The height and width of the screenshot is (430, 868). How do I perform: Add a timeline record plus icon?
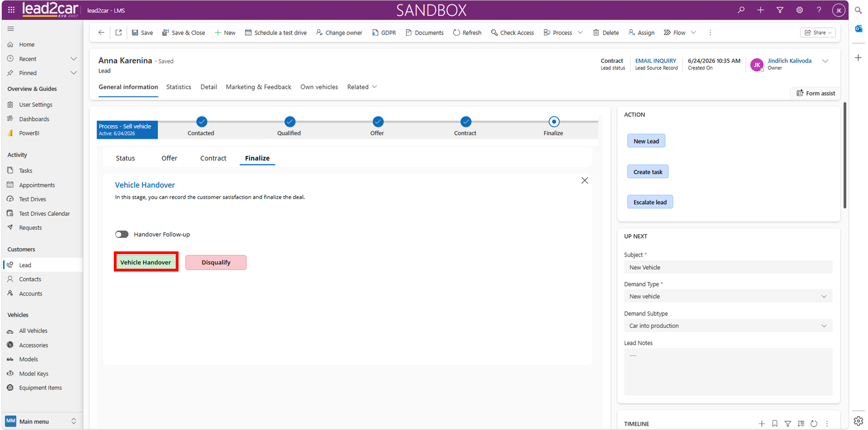coord(762,423)
